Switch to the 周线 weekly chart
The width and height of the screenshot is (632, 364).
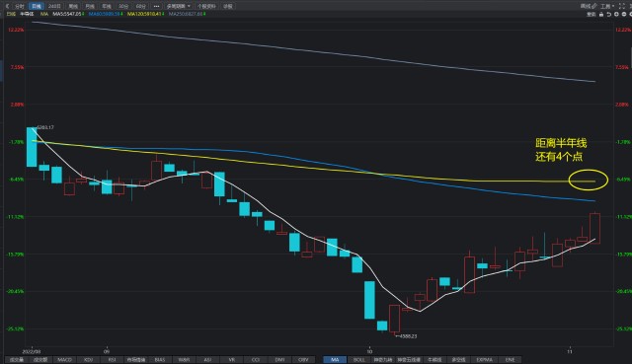coord(73,6)
